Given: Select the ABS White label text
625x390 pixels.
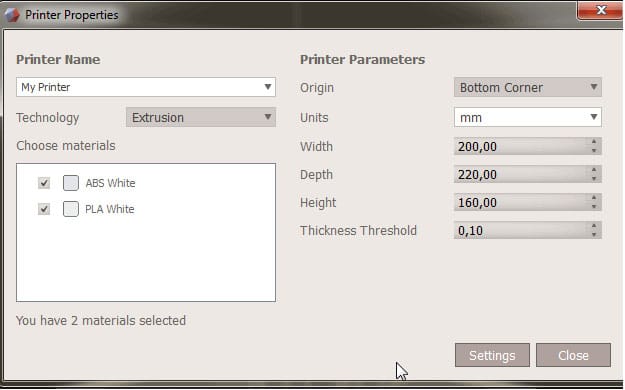Looking at the screenshot, I should coord(110,183).
